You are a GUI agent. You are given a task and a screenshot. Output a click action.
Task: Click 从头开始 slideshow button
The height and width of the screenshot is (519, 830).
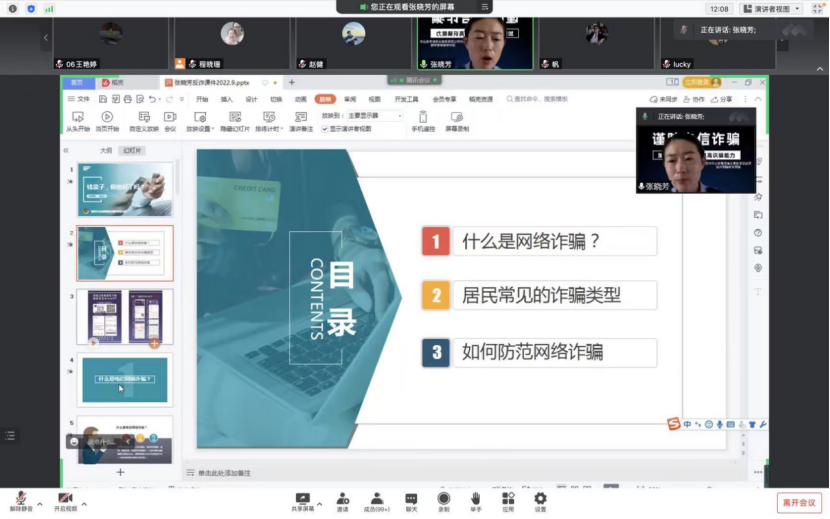pyautogui.click(x=78, y=122)
